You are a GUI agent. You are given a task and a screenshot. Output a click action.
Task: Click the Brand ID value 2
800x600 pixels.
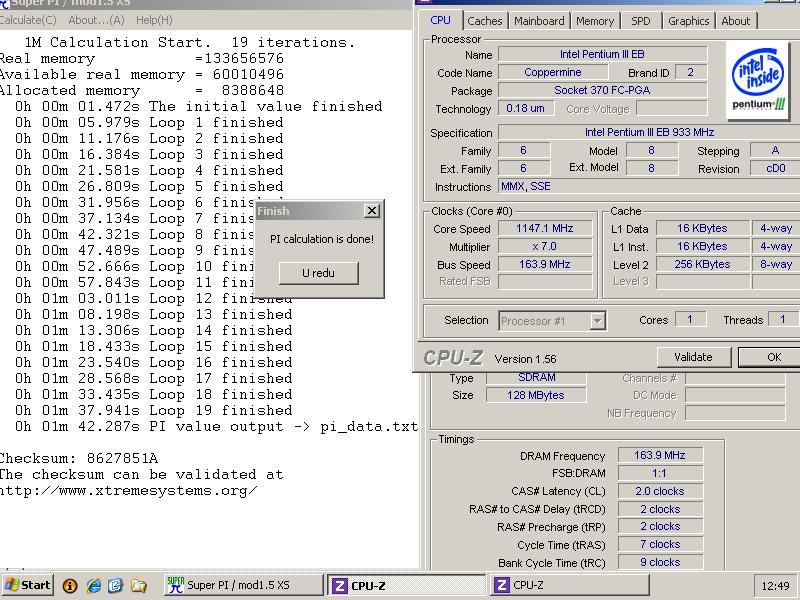pos(690,72)
